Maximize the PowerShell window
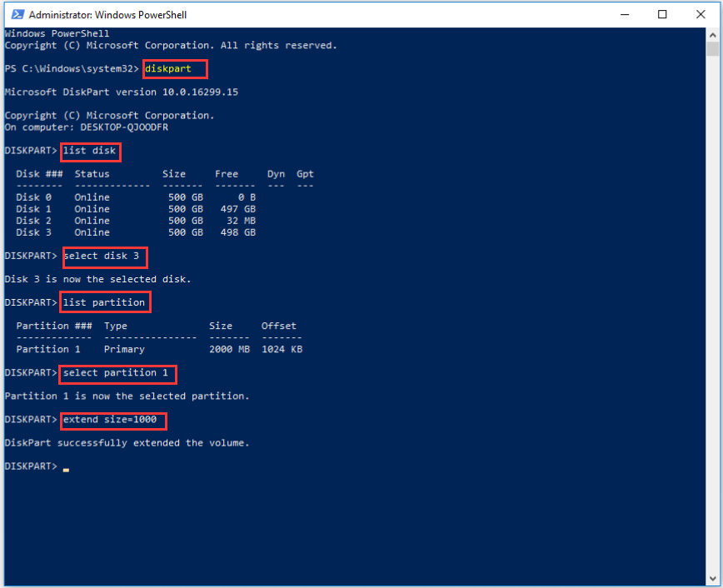 tap(662, 14)
